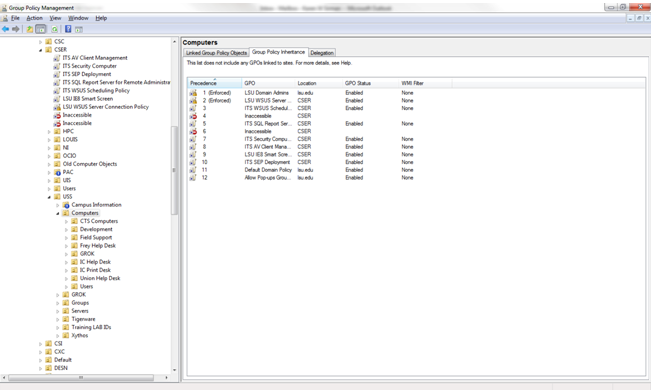The image size is (651, 390).
Task: Collapse the Computers OU under USS
Action: click(58, 213)
